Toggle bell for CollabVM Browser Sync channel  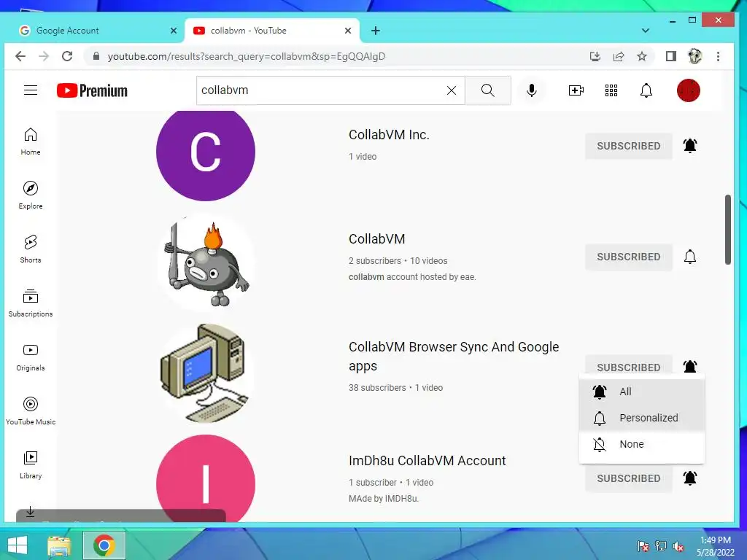click(x=690, y=366)
